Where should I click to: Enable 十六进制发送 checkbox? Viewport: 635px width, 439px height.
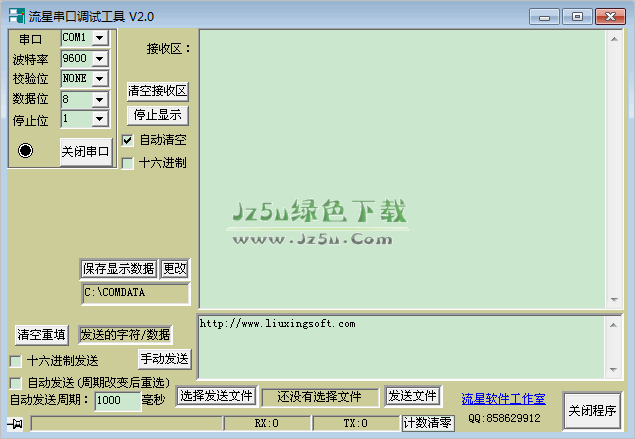(x=16, y=361)
